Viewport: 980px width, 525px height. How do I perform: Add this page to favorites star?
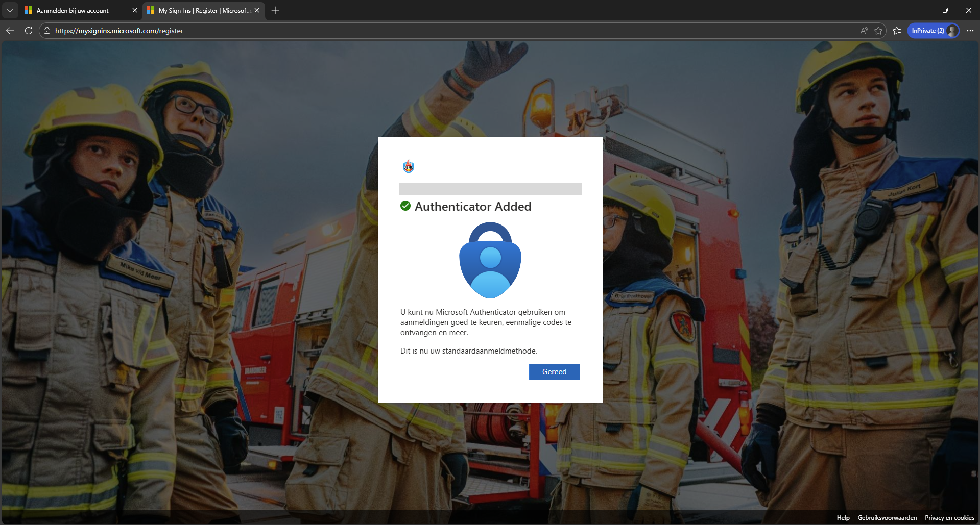coord(878,31)
